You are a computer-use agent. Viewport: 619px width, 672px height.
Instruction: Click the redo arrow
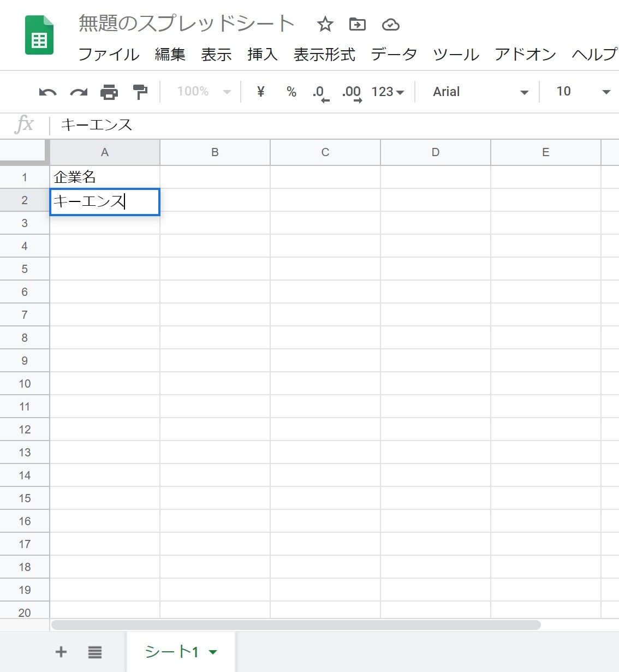(x=79, y=92)
